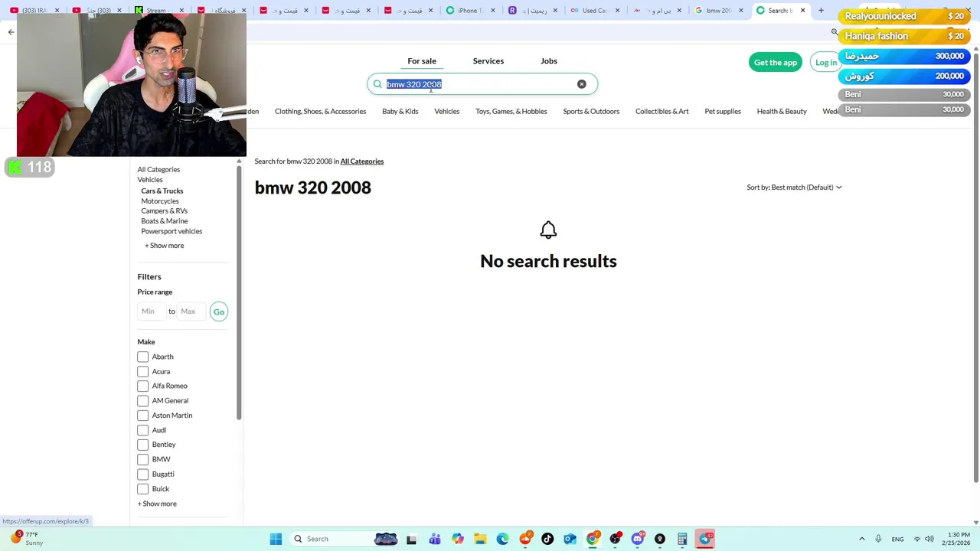
Task: Switch to the Jobs tab
Action: [549, 61]
